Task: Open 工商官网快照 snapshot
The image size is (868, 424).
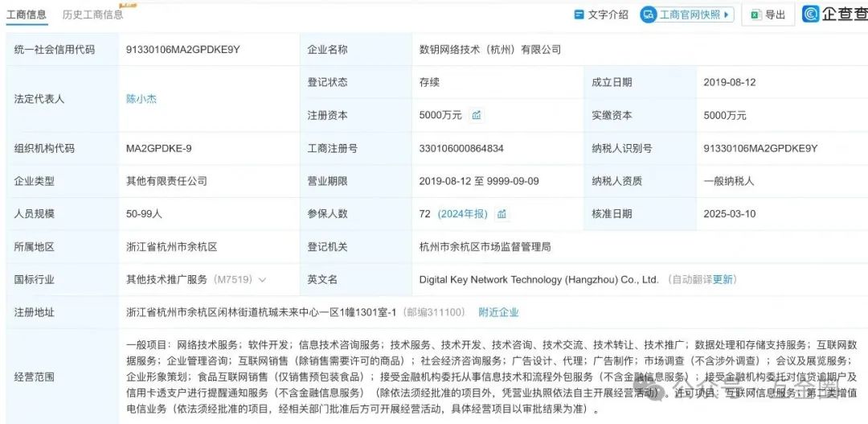Action: coord(687,15)
